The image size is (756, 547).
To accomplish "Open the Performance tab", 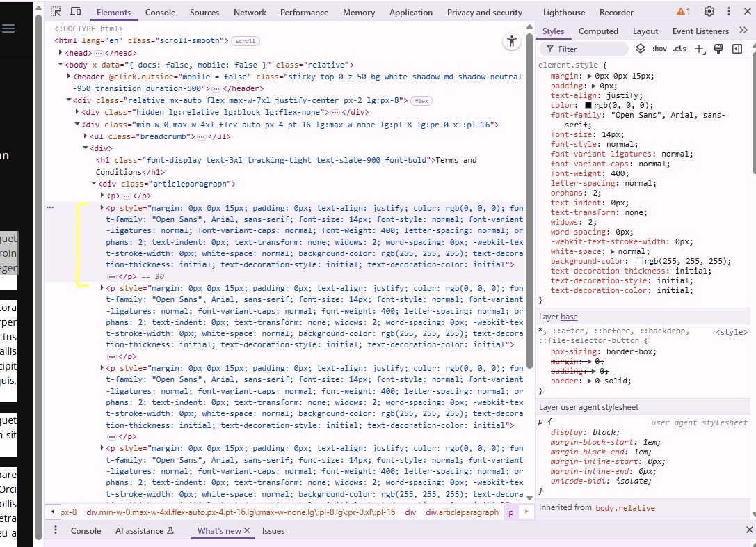I will 304,12.
